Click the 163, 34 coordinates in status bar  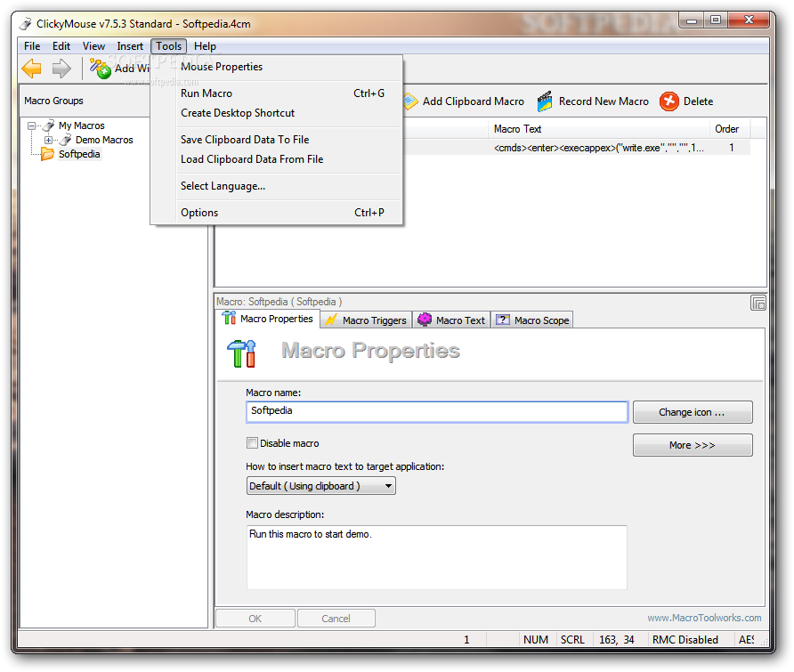616,640
